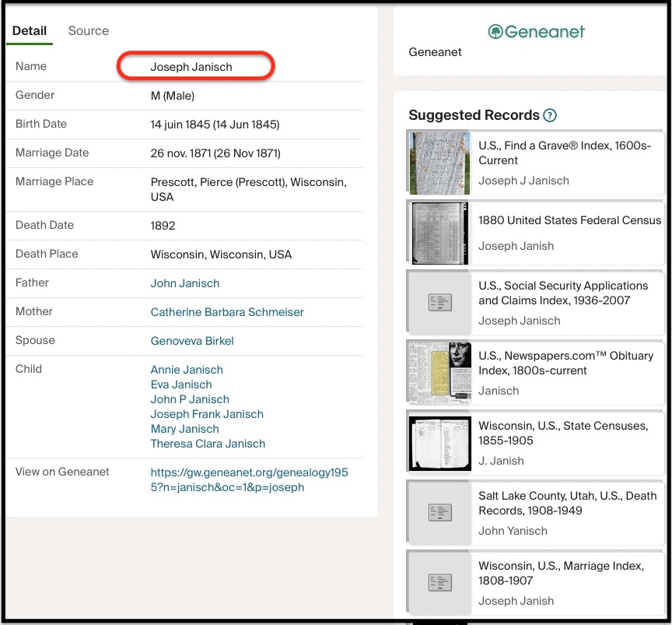
Task: Follow the gw.geneanet.org genealogy URL
Action: coord(249,480)
